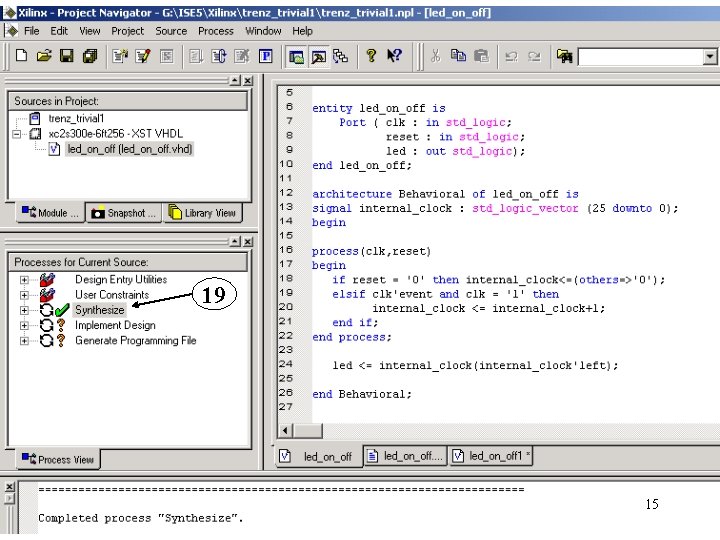Toggle the first window-view toolbar button
This screenshot has width=720, height=540.
[297, 56]
